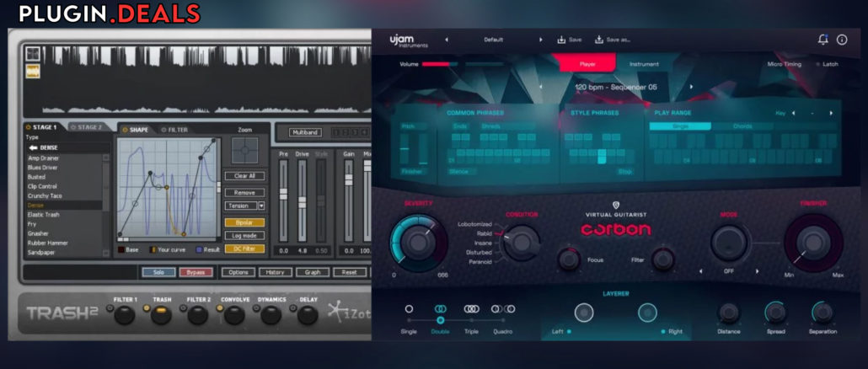Toggle the DELAY module button
The width and height of the screenshot is (868, 369).
point(308,315)
